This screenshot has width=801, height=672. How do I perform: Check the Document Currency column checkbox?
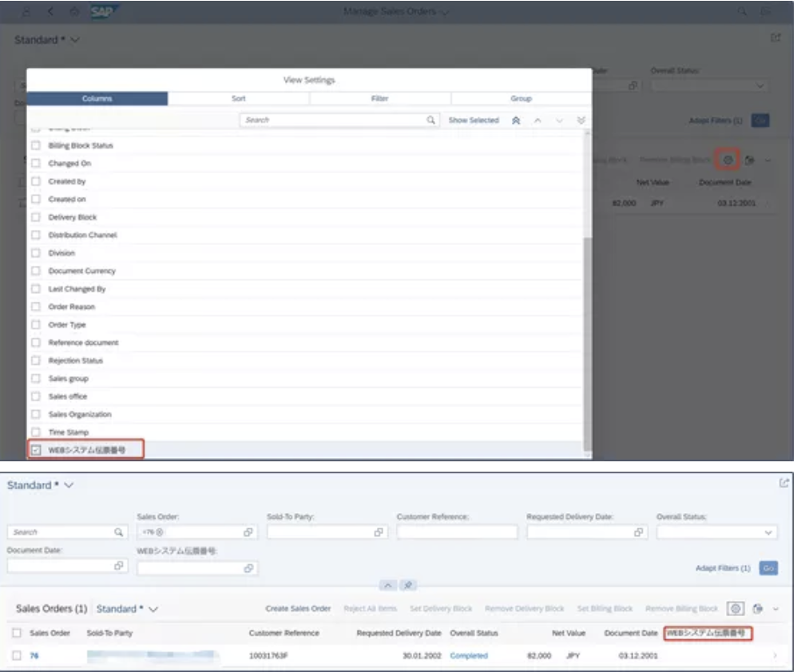pyautogui.click(x=36, y=271)
